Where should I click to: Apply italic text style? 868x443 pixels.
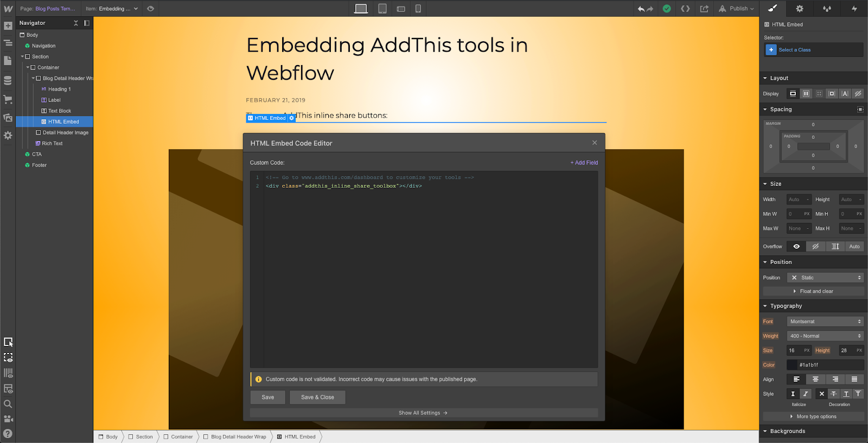(806, 394)
